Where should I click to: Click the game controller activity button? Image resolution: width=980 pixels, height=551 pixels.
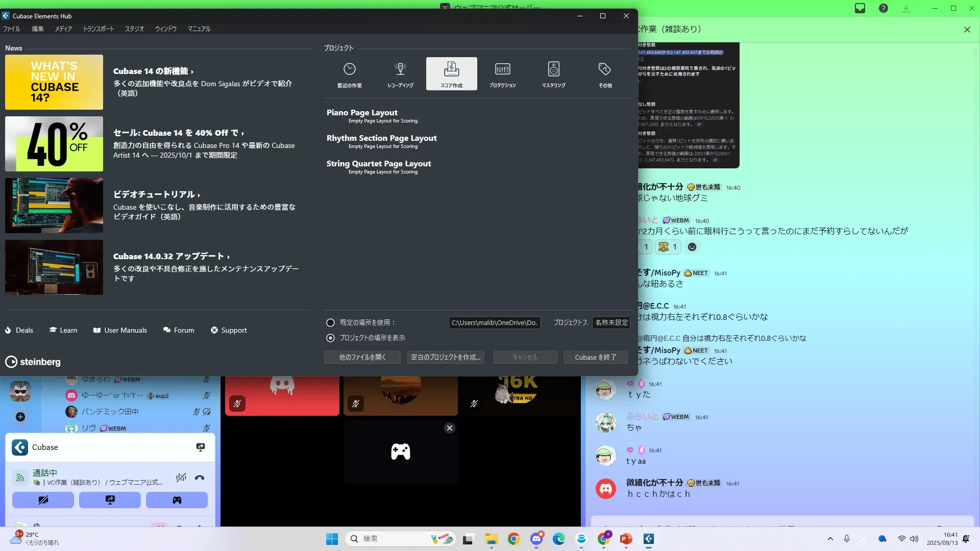tap(177, 500)
